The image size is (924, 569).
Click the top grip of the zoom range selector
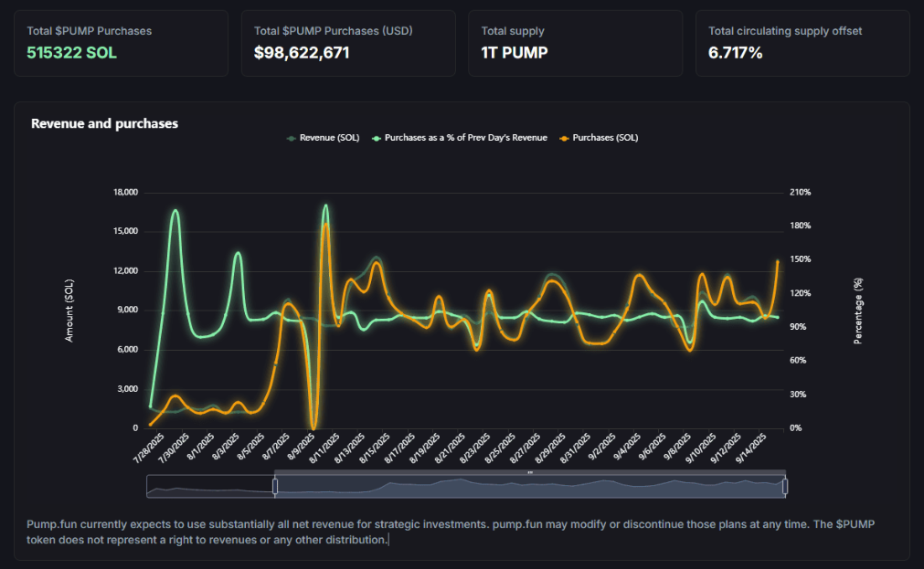(x=530, y=472)
